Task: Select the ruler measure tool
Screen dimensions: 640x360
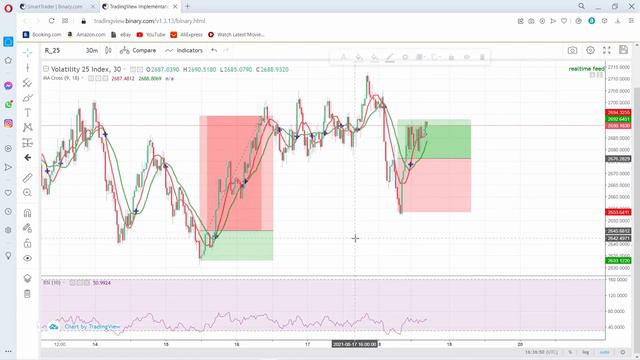Action: point(27,178)
